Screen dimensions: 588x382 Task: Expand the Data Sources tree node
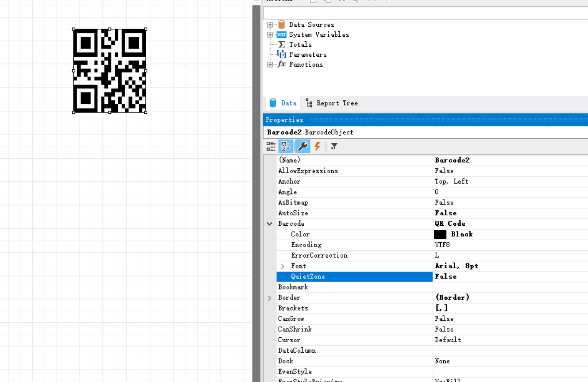coord(270,25)
